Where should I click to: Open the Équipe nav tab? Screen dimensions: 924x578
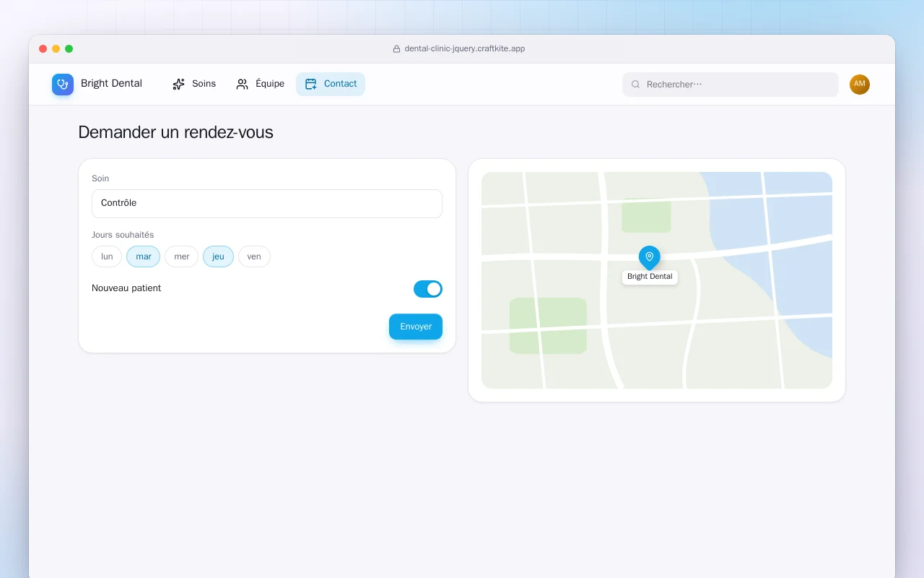261,84
